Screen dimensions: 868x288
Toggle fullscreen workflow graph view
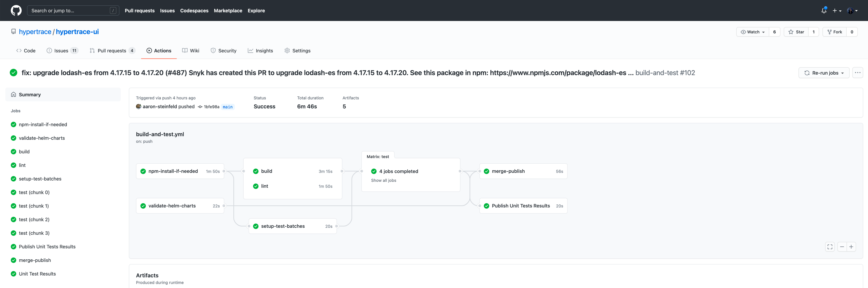coord(830,247)
